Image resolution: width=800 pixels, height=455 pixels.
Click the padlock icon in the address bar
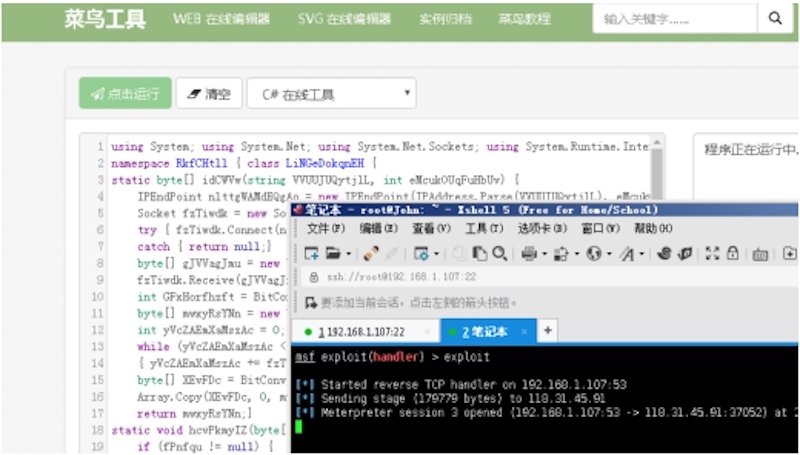(x=314, y=277)
